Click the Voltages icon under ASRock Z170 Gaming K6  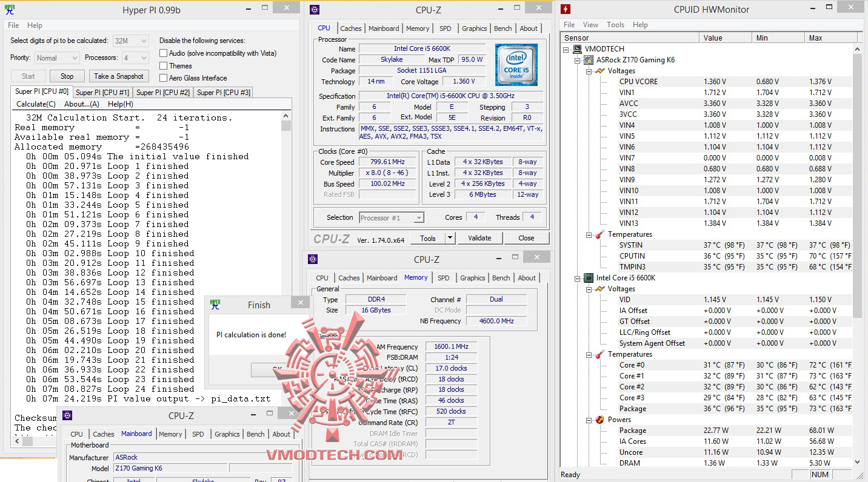[x=600, y=71]
